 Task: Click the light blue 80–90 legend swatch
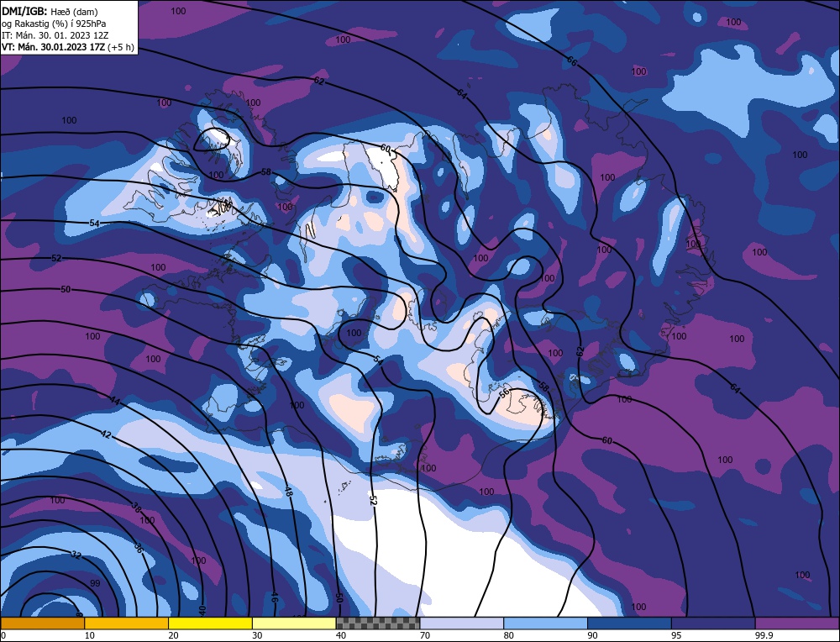(545, 624)
